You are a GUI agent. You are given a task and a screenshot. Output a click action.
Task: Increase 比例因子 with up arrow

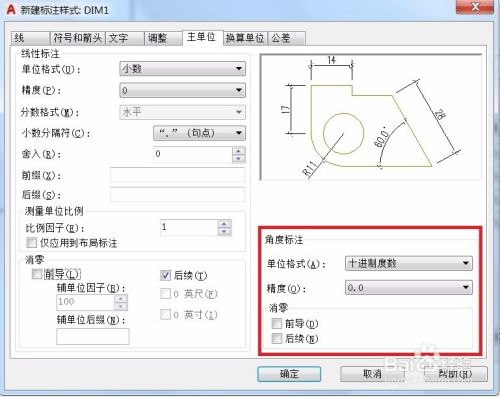click(224, 224)
